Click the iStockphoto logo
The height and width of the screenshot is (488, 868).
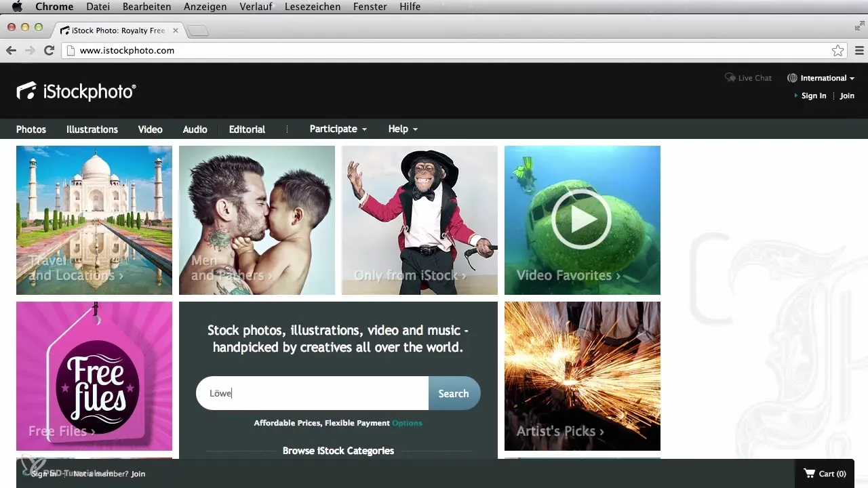tap(76, 91)
